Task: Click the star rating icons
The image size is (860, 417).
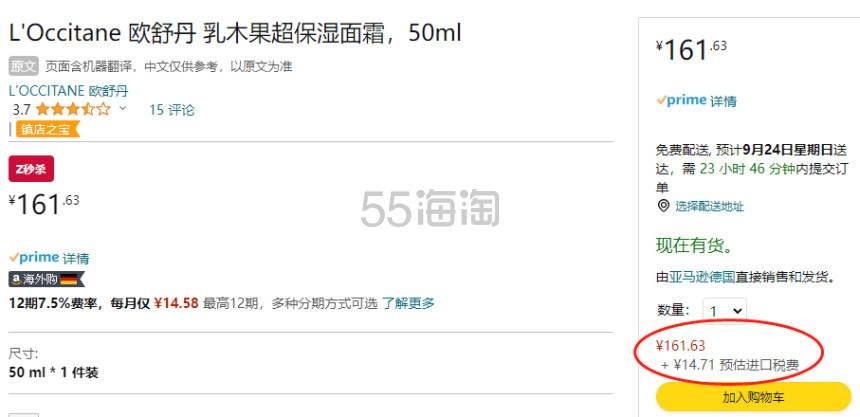Action: tap(73, 109)
